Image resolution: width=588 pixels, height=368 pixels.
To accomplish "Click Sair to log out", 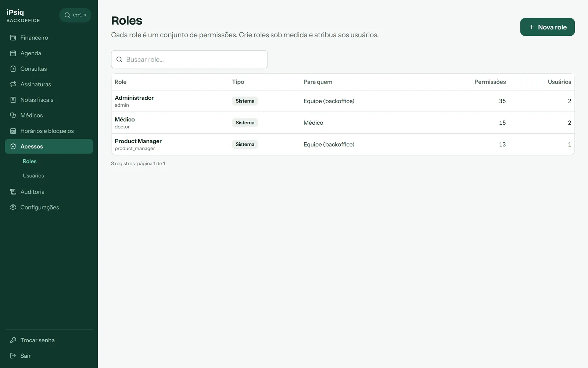I will click(49, 356).
